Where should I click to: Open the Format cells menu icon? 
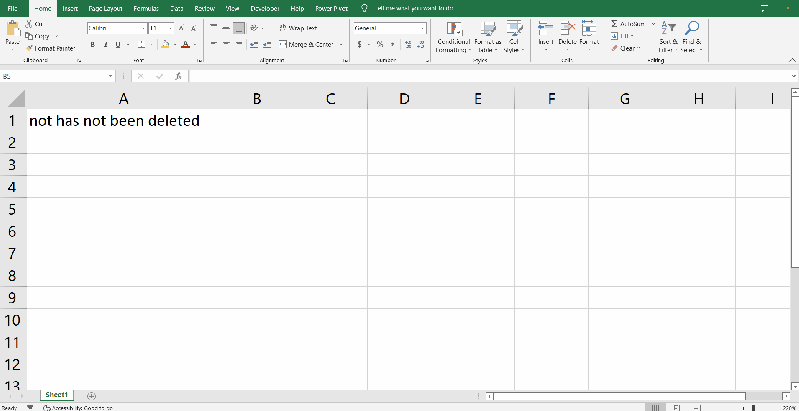click(589, 30)
